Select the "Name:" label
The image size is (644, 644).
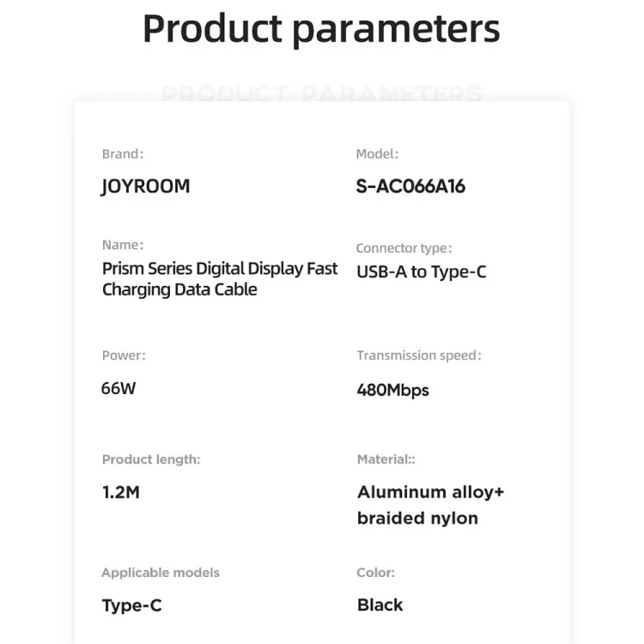tap(123, 245)
